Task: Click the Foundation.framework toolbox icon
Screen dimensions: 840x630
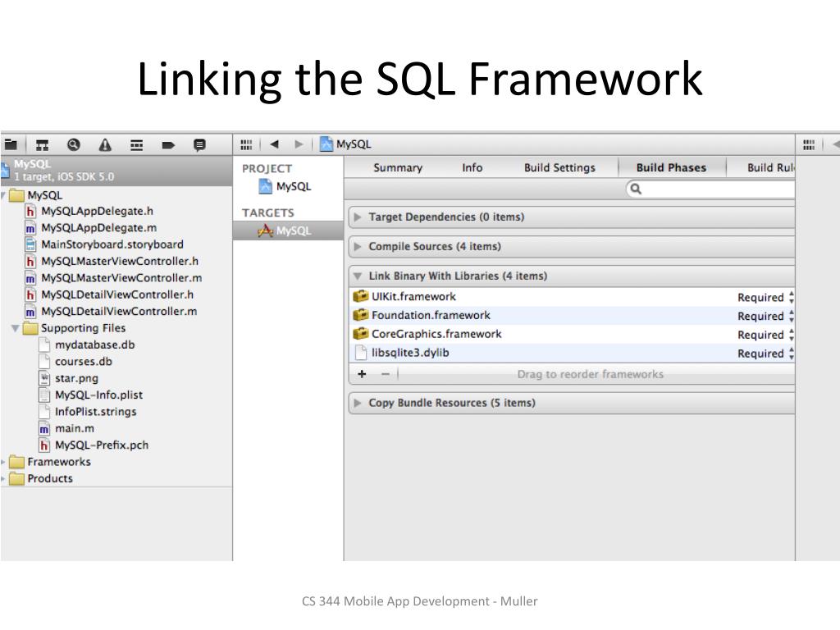Action: coord(361,315)
